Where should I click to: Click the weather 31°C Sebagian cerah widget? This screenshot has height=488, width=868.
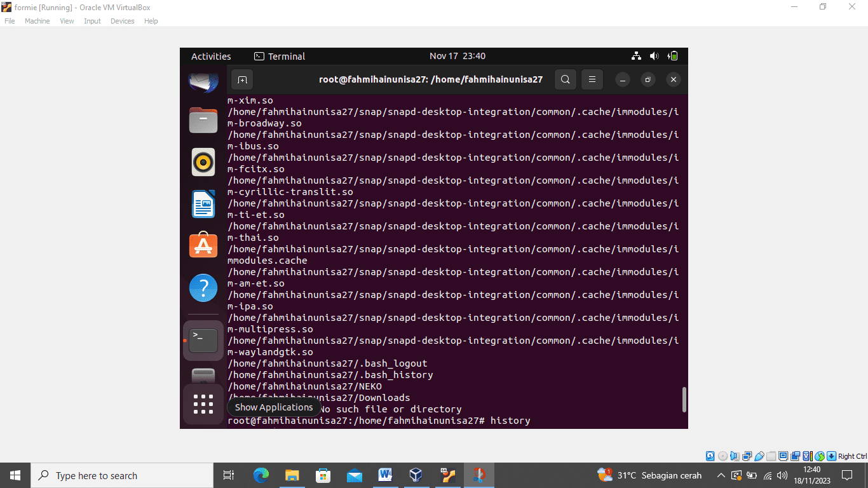coord(649,475)
